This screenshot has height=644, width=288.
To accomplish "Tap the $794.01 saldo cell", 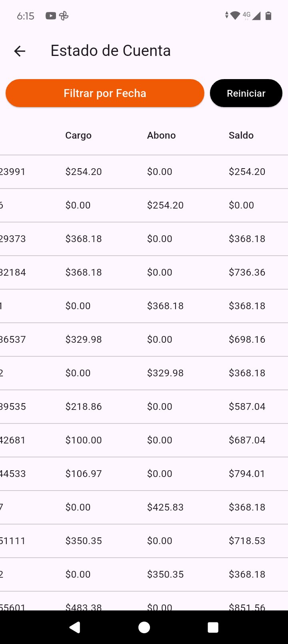I will (247, 474).
